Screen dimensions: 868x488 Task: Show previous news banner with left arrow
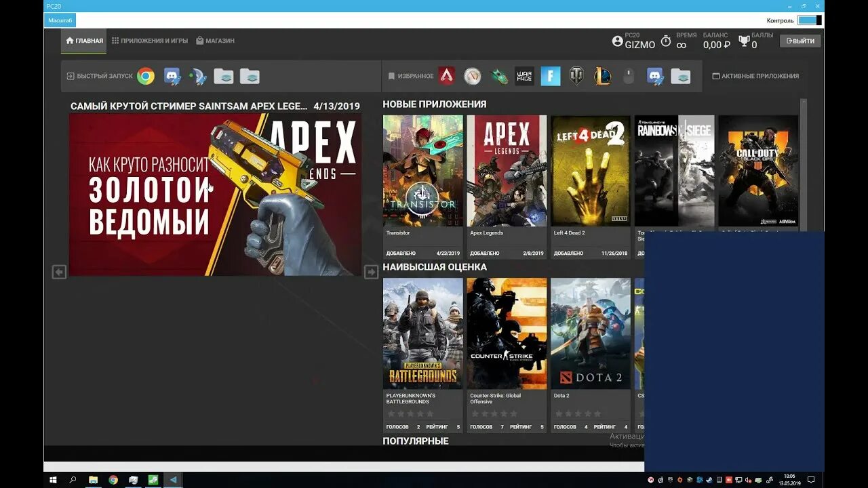click(59, 272)
